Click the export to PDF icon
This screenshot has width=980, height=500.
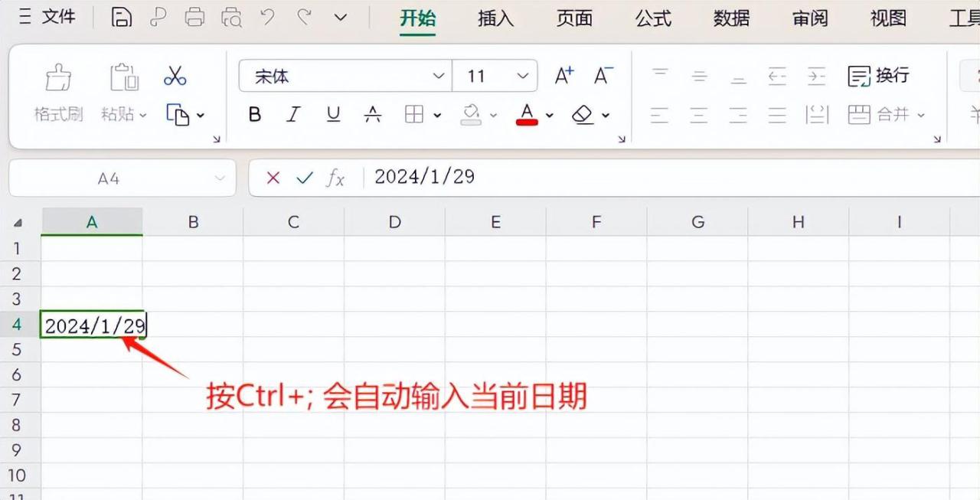158,17
